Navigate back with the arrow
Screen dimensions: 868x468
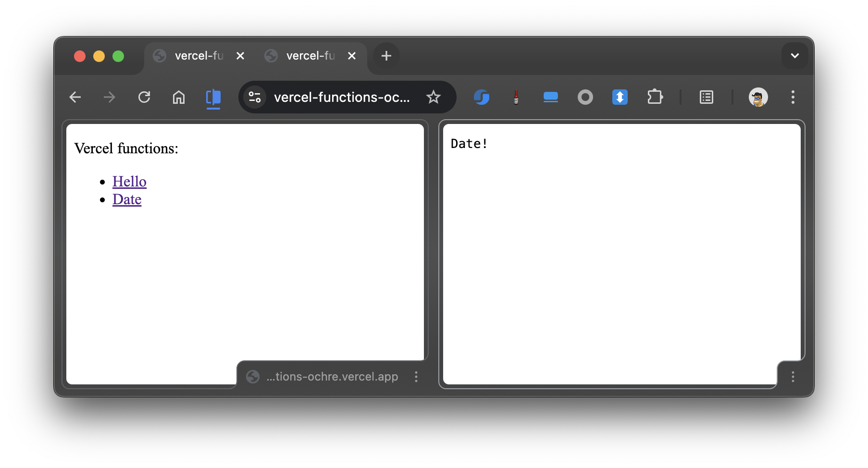[75, 97]
